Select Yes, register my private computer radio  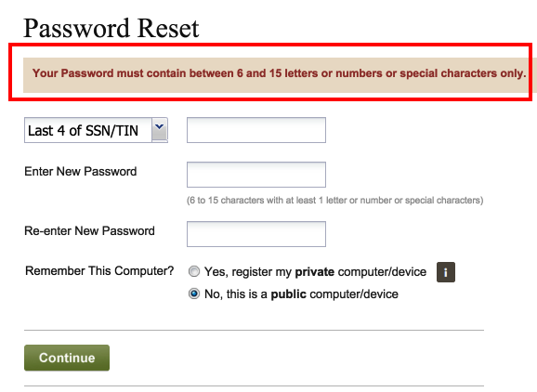tap(194, 271)
